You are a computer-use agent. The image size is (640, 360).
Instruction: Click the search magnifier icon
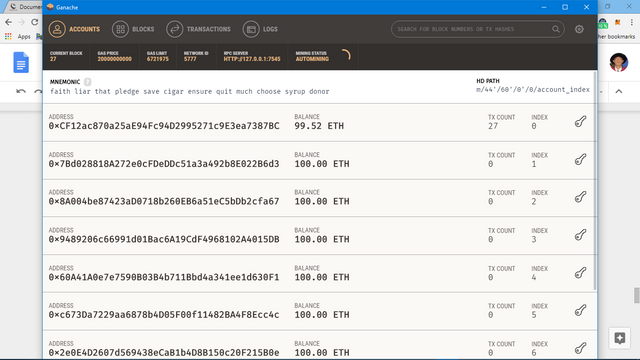[556, 29]
